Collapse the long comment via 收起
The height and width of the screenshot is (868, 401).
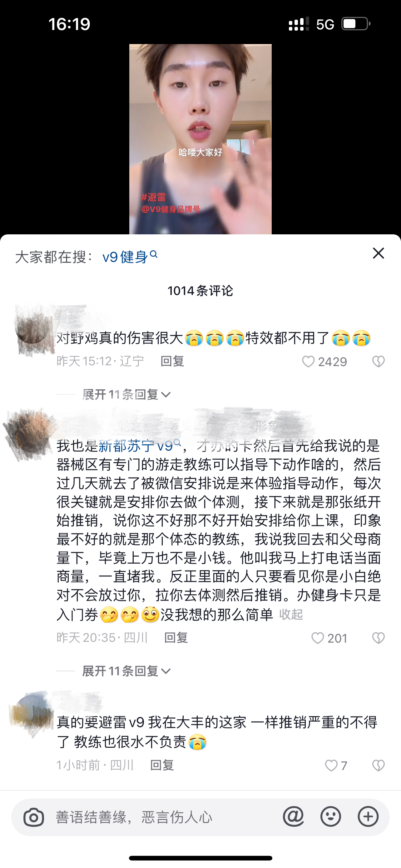(x=291, y=615)
